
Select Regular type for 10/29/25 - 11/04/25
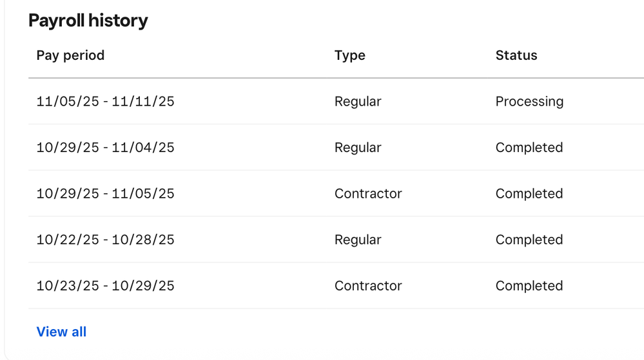[358, 147]
